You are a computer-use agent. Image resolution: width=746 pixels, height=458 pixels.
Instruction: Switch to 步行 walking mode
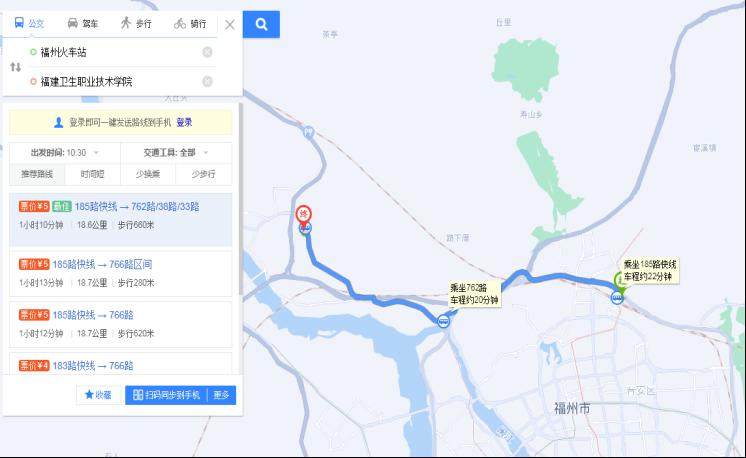pos(136,23)
